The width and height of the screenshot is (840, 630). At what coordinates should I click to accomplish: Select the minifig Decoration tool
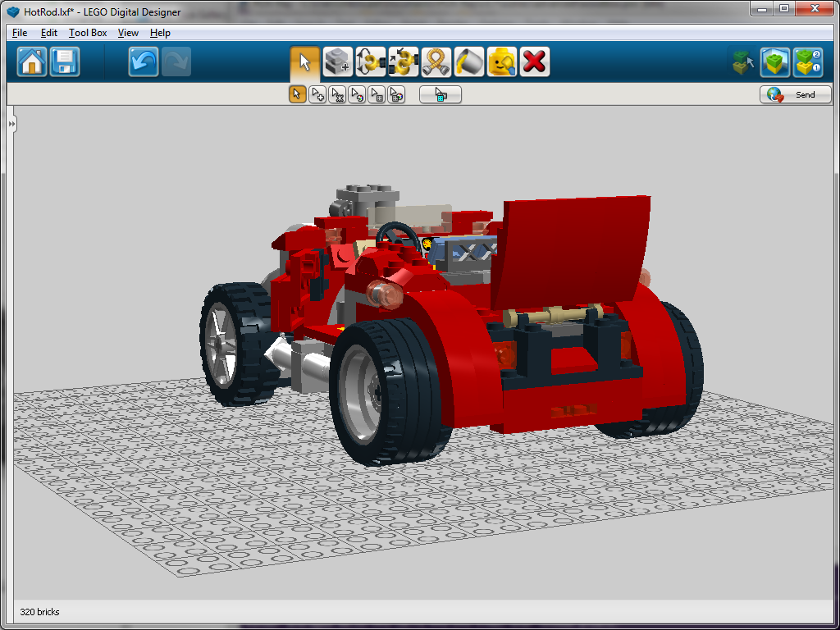[501, 62]
